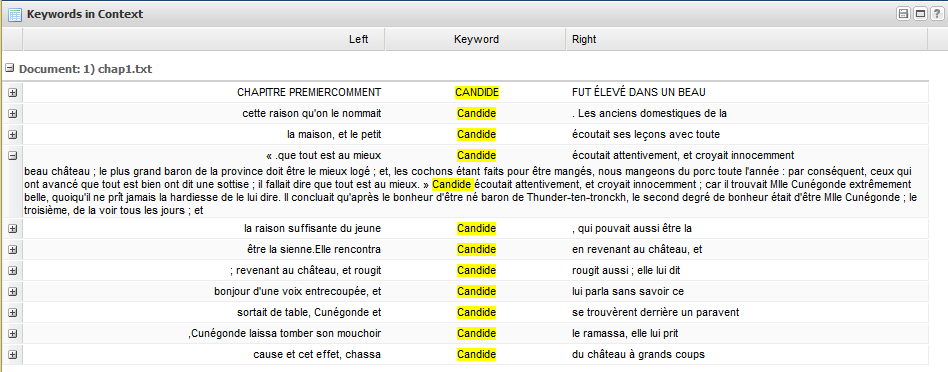Select the highlighted CANDIDE keyword in first row
Screen dimensions: 948x372
[x=477, y=93]
